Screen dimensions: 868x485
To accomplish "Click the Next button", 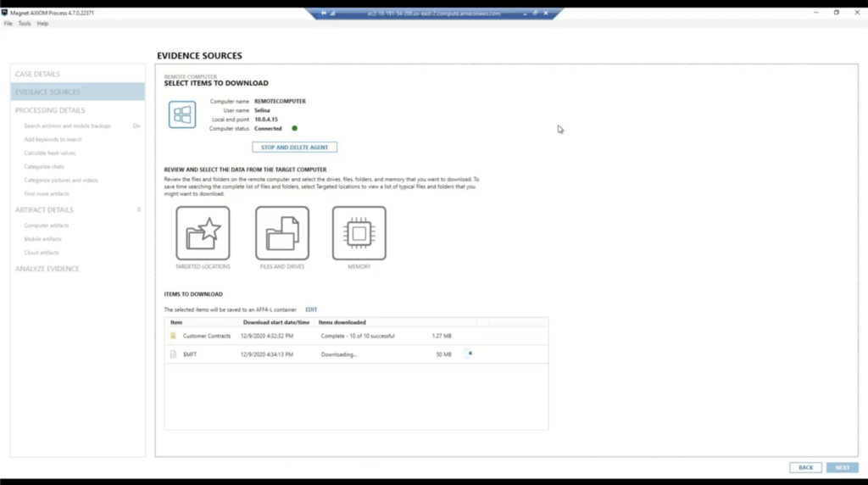I will click(842, 467).
